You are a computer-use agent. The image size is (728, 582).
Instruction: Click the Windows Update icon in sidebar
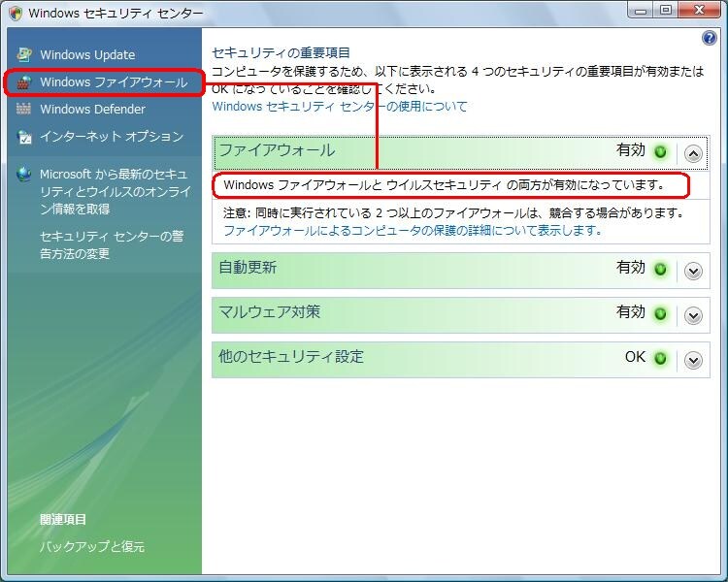[x=24, y=54]
